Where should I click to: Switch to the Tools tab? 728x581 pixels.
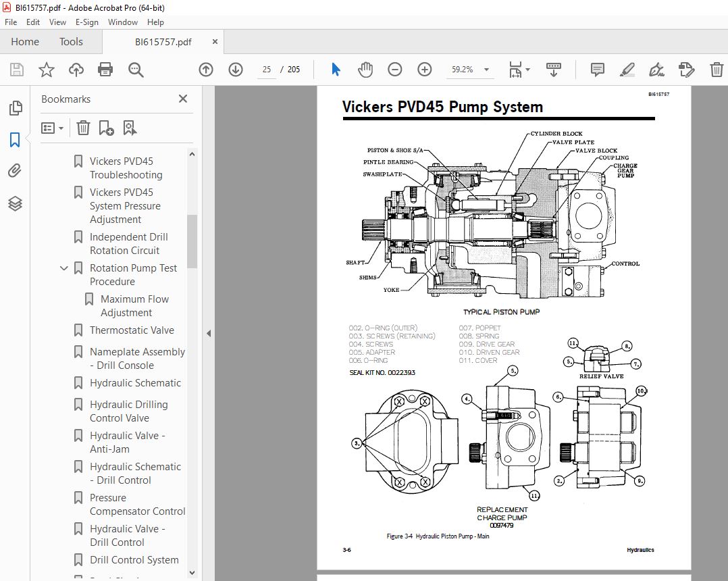pyautogui.click(x=71, y=41)
